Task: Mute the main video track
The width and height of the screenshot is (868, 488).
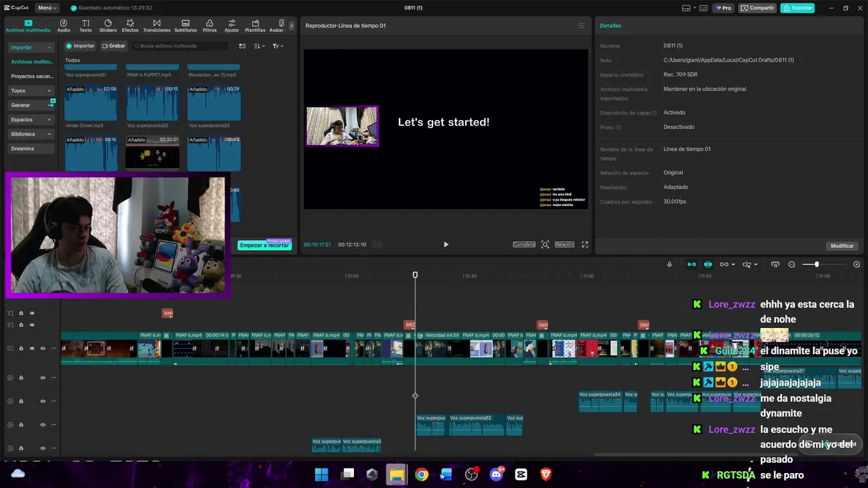Action: (43, 348)
